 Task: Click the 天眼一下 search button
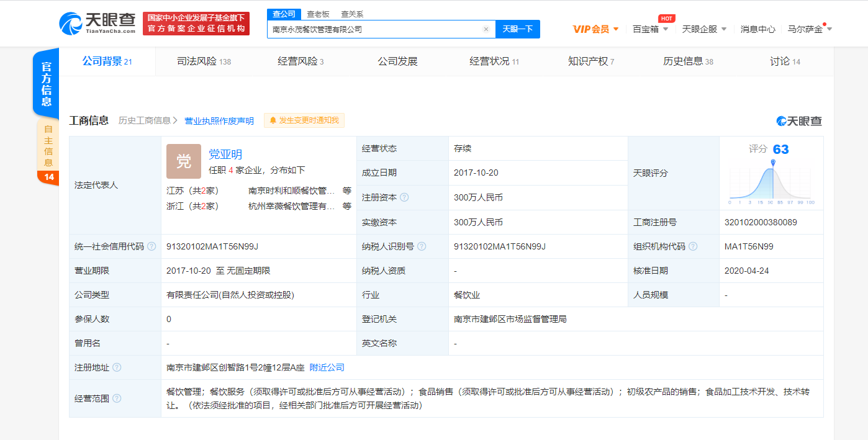[x=518, y=29]
